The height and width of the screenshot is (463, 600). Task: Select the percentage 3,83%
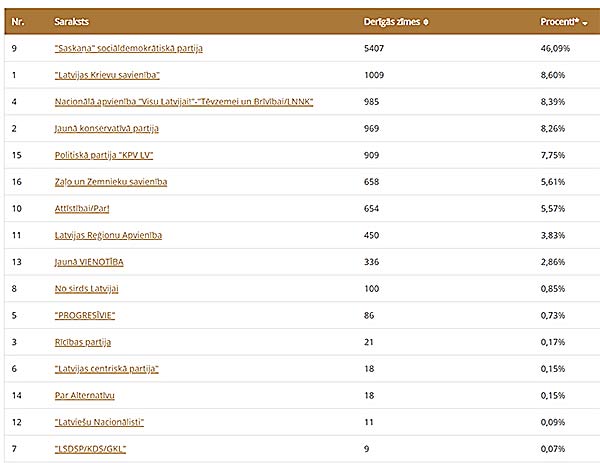coord(553,235)
